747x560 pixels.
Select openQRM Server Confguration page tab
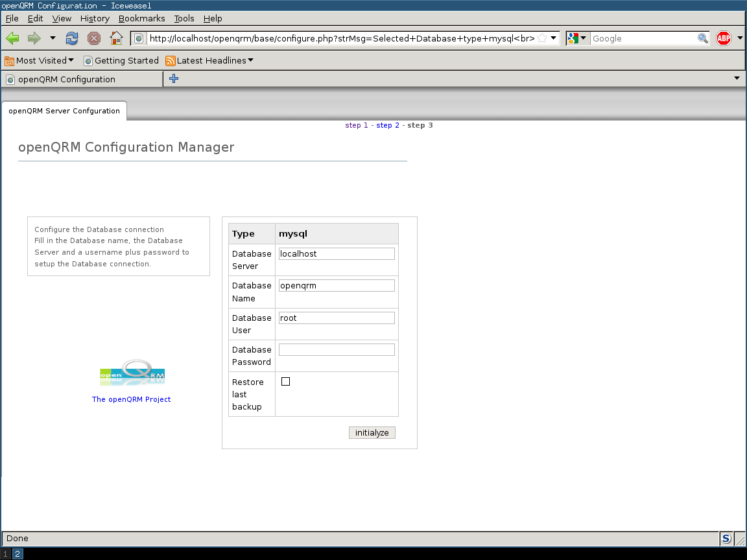(x=64, y=111)
